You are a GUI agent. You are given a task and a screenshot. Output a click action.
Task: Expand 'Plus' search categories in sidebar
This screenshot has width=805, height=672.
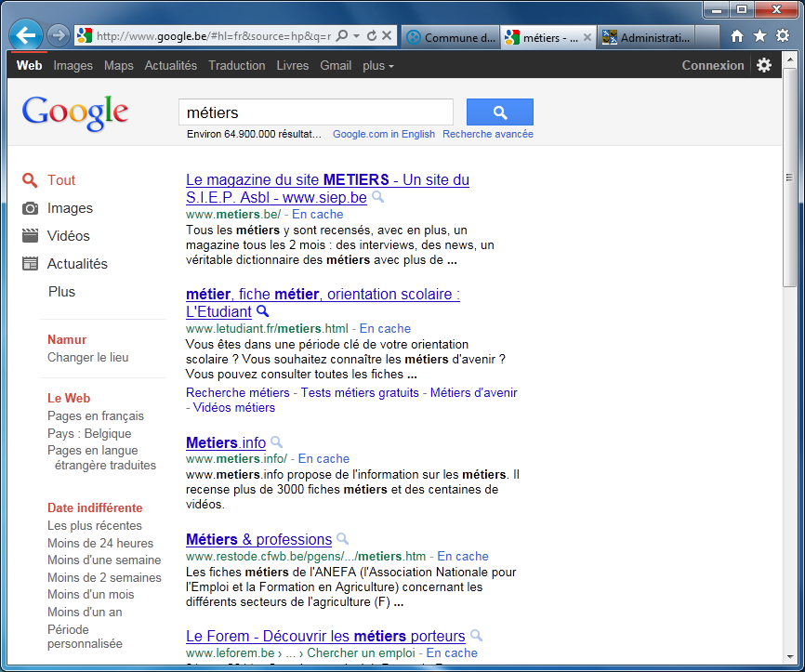(x=61, y=292)
